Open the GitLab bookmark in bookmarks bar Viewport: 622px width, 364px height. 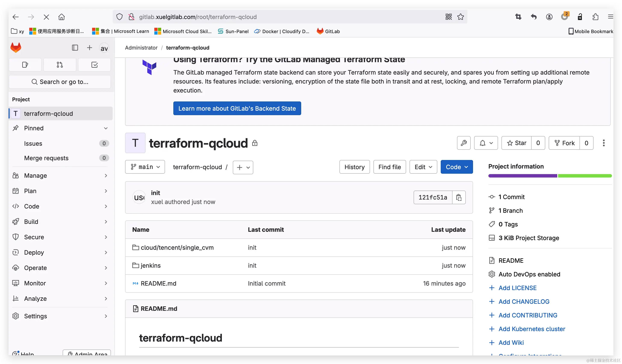click(x=328, y=31)
